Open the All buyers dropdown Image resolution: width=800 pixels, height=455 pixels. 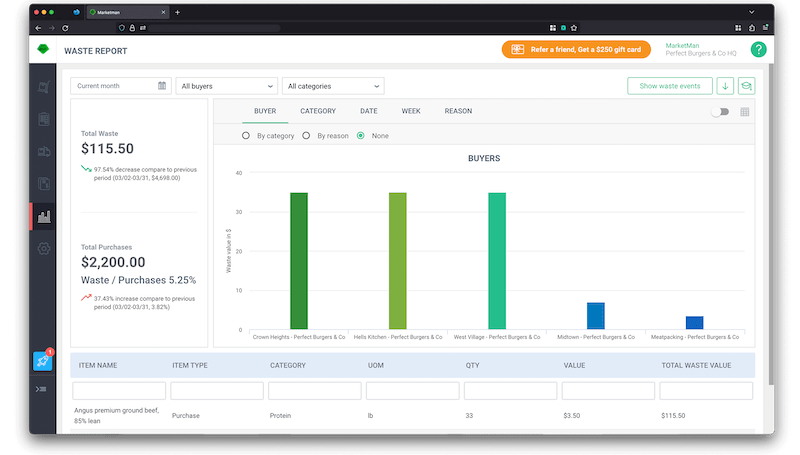point(227,86)
